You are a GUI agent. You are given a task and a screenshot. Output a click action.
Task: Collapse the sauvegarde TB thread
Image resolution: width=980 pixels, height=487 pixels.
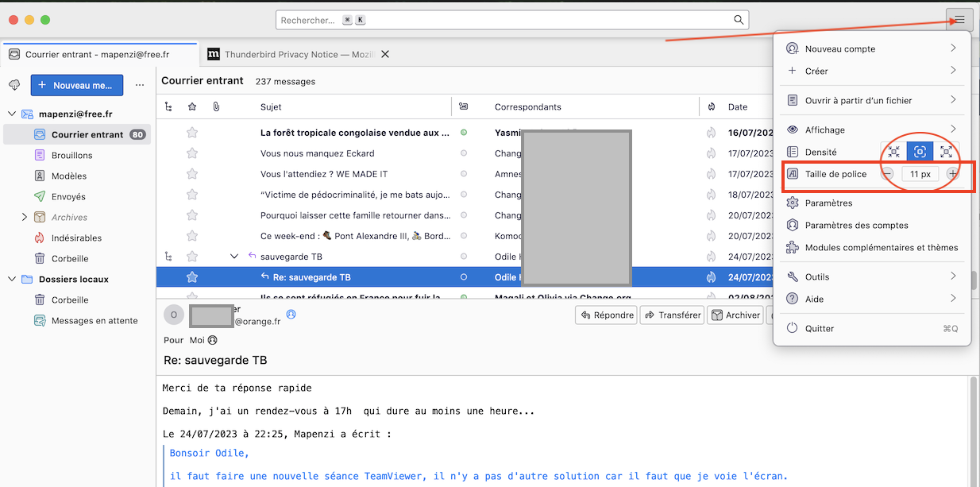[234, 257]
